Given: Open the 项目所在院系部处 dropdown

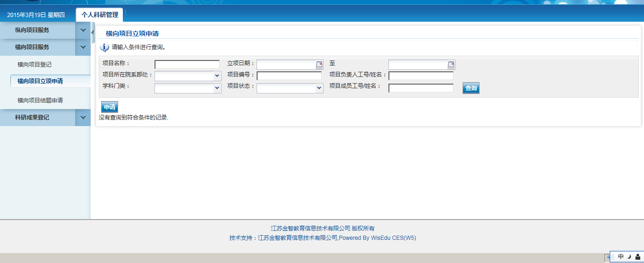Looking at the screenshot, I should (217, 76).
